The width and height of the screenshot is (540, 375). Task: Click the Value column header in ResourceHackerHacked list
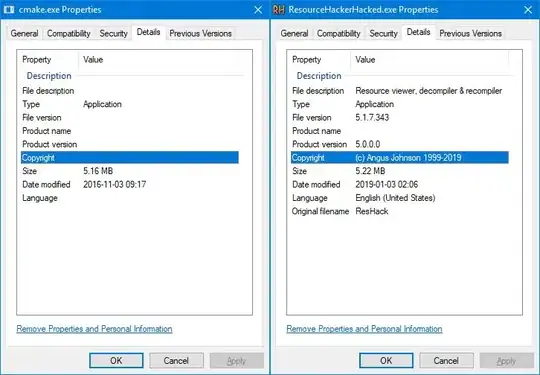point(429,60)
